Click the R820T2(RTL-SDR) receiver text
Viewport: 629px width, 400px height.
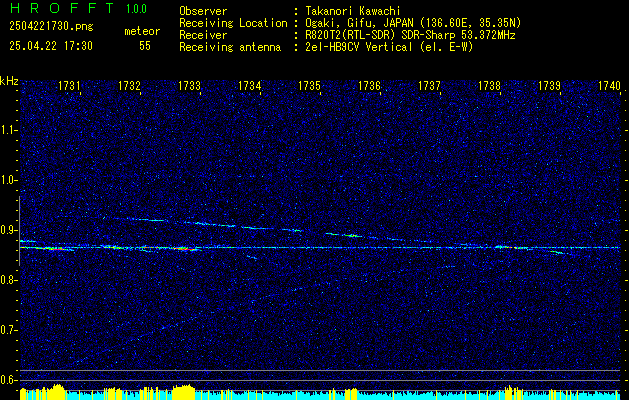pyautogui.click(x=410, y=35)
